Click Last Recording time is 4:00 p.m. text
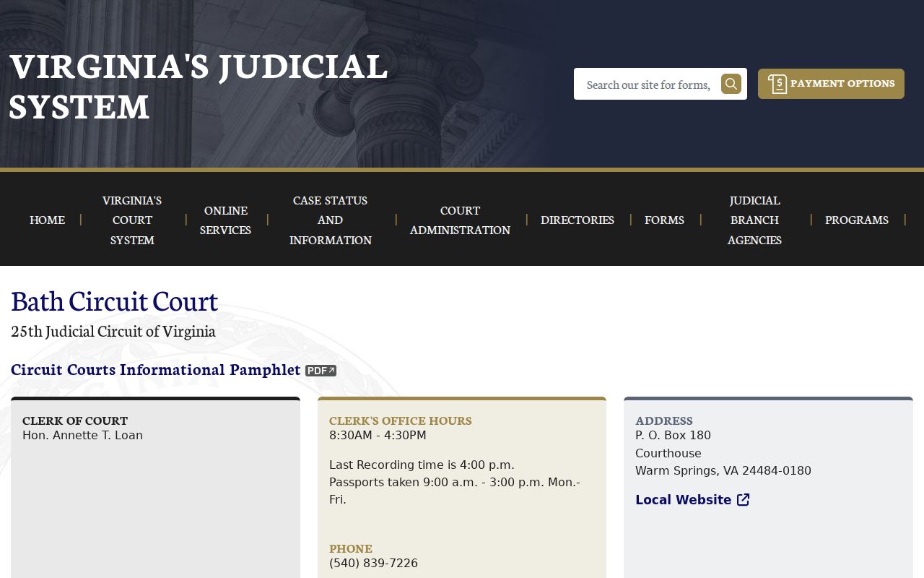924x578 pixels. click(x=422, y=465)
